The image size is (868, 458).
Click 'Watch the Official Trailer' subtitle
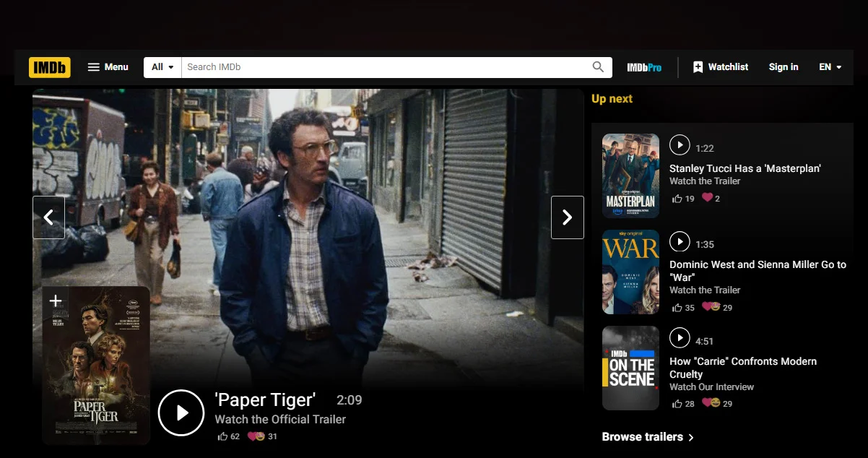coord(280,419)
